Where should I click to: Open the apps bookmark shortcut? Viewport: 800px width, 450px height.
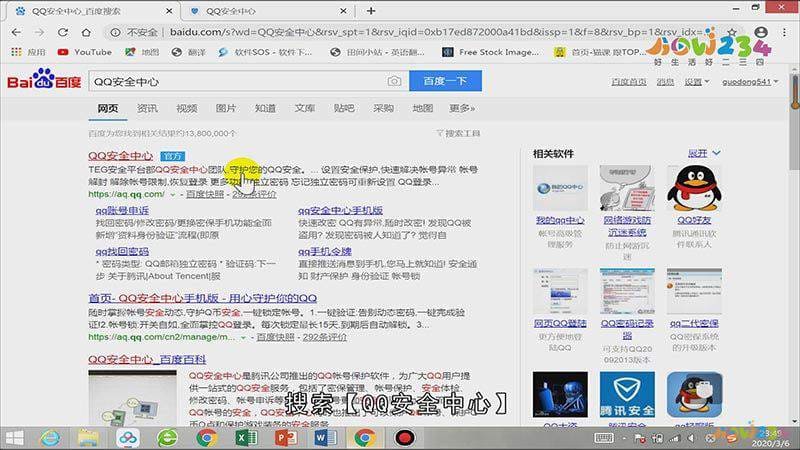coord(28,52)
